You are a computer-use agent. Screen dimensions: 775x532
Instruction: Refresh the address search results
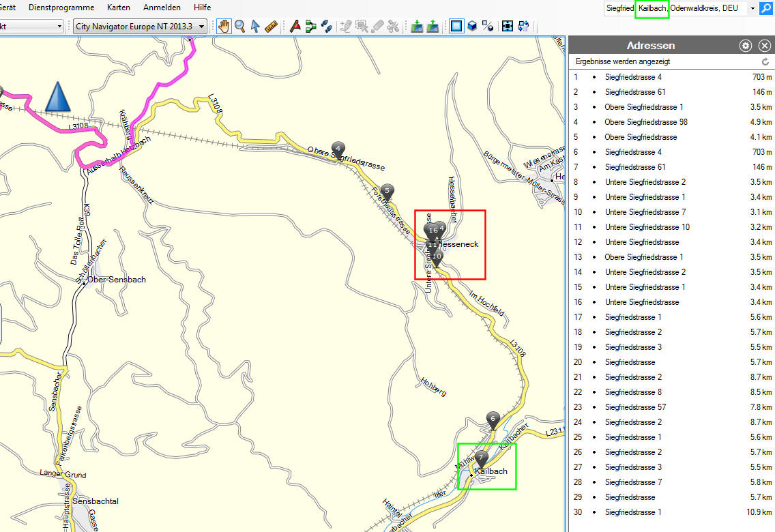pyautogui.click(x=765, y=61)
